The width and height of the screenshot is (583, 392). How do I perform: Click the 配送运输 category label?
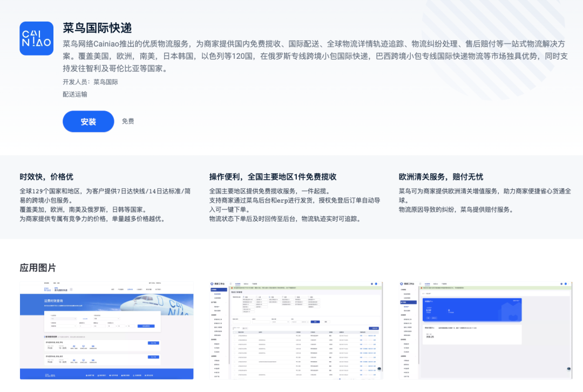click(74, 94)
